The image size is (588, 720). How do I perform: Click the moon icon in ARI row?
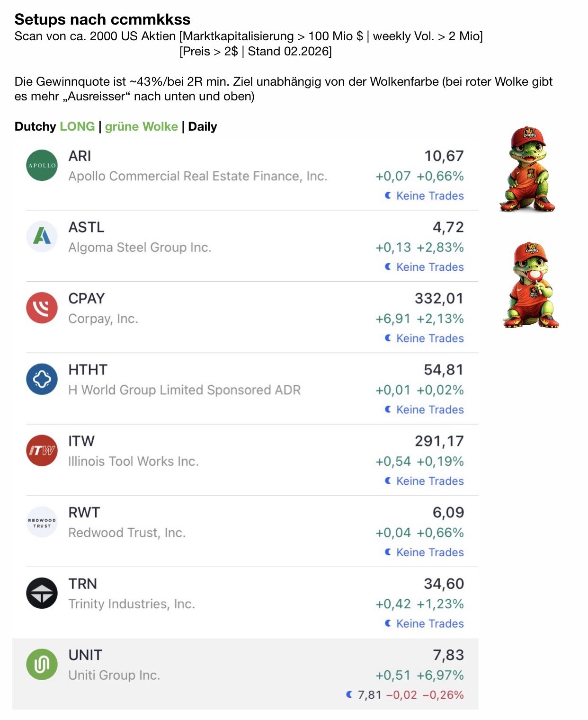[388, 196]
